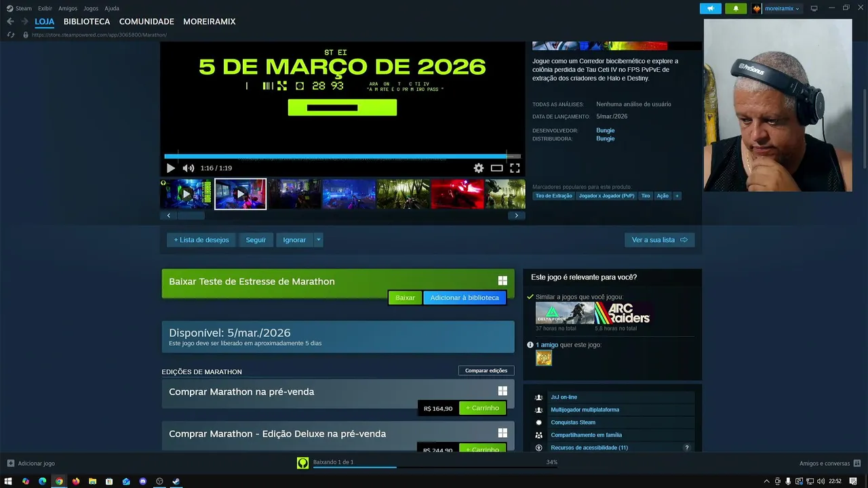The height and width of the screenshot is (488, 868).
Task: Mute the trailer audio
Action: point(188,168)
